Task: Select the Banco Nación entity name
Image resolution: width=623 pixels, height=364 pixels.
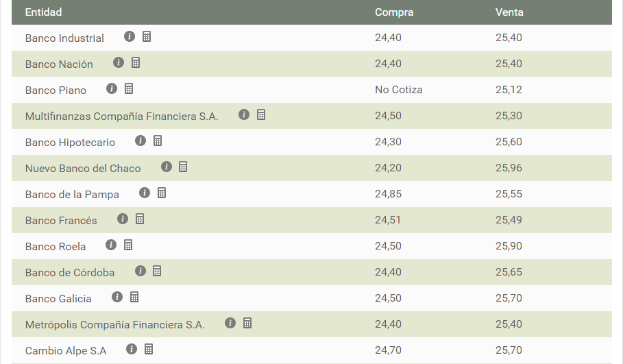Action: point(59,64)
